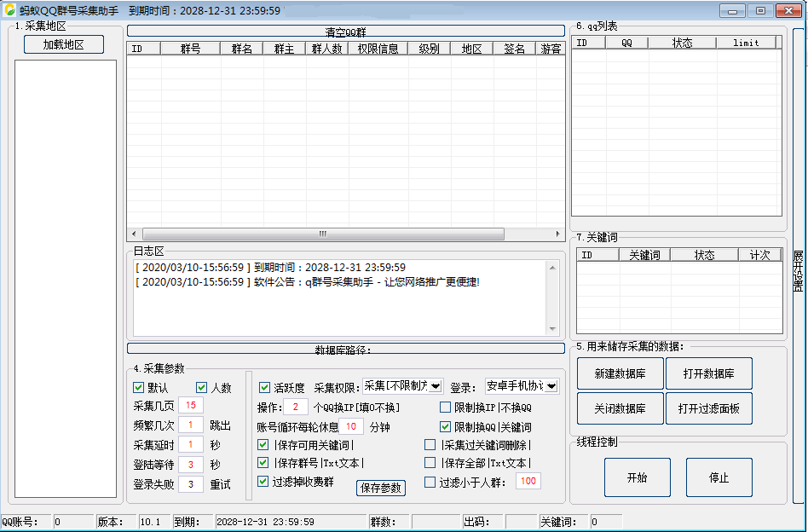Stop threads with 停止 button
Viewport: 808px width, 532px height.
[x=719, y=478]
